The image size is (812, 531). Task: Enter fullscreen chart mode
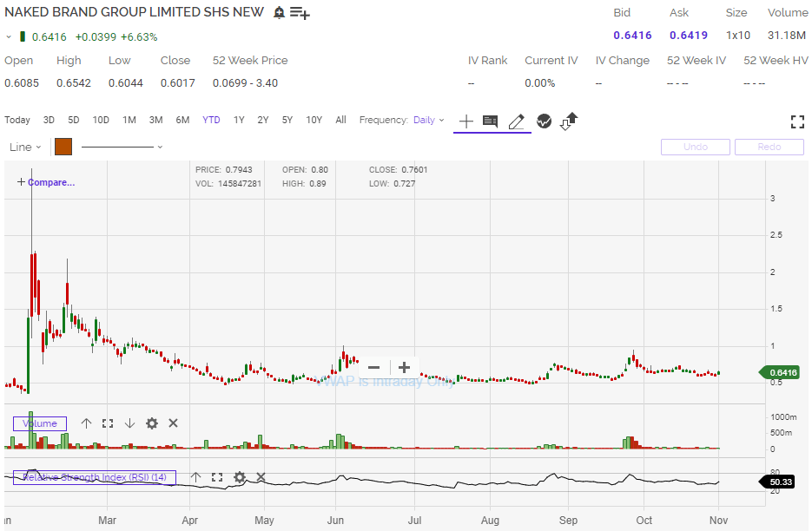797,121
